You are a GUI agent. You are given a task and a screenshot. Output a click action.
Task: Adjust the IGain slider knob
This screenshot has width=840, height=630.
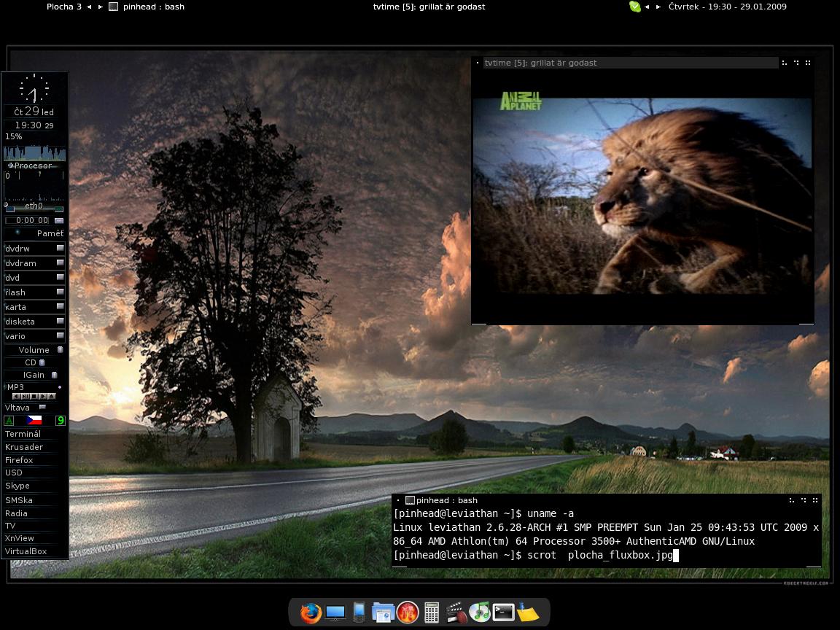tap(54, 375)
